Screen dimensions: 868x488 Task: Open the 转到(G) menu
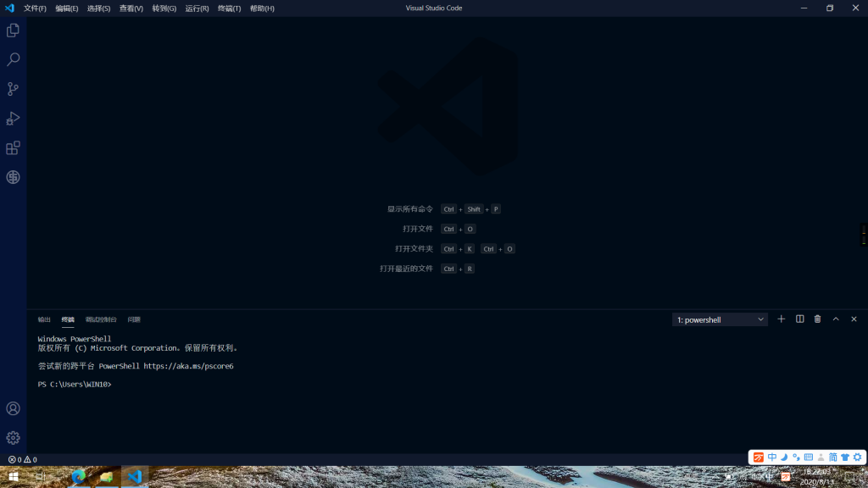pyautogui.click(x=164, y=8)
